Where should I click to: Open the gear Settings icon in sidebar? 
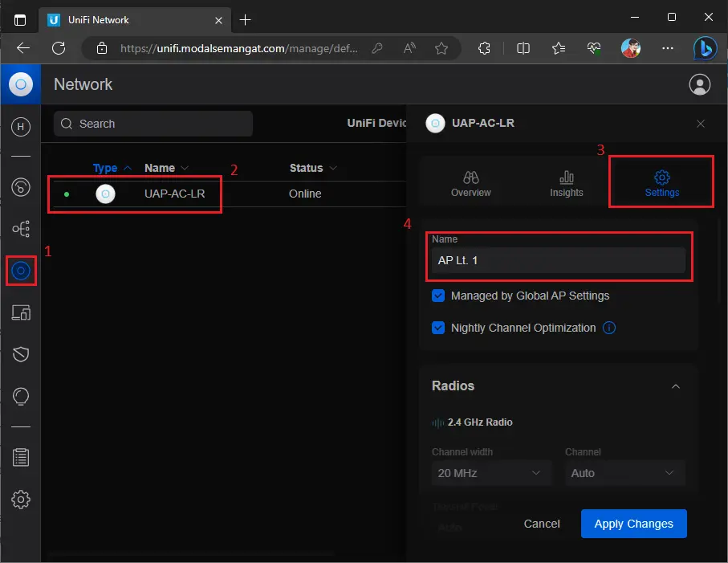click(20, 500)
